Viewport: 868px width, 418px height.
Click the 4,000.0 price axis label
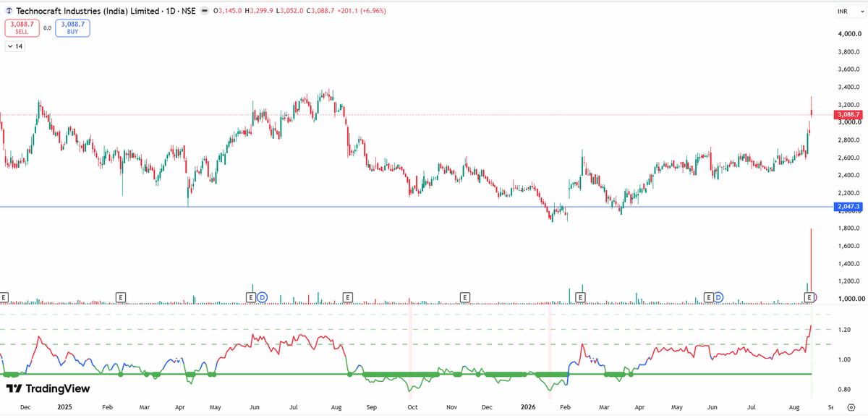[851, 35]
